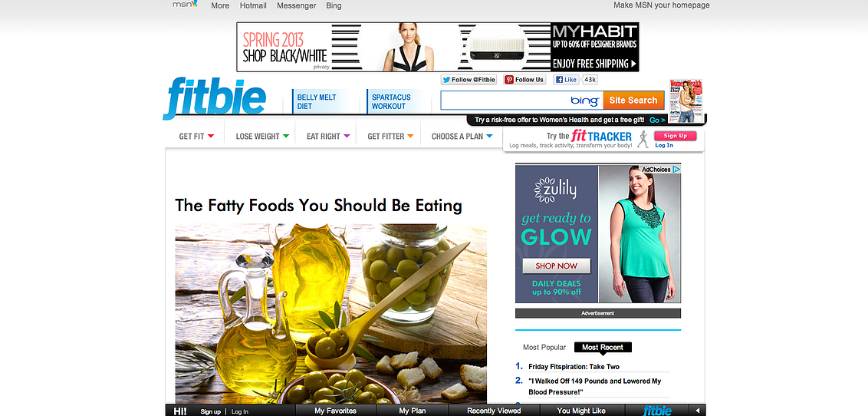The width and height of the screenshot is (868, 416).
Task: Expand the Lose Weight menu
Action: pos(262,137)
